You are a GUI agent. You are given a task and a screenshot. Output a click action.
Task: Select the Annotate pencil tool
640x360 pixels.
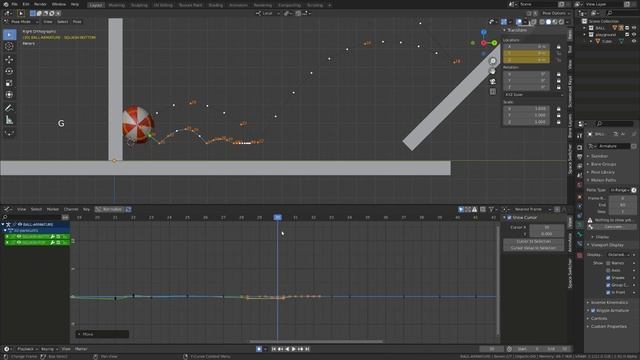(x=9, y=108)
